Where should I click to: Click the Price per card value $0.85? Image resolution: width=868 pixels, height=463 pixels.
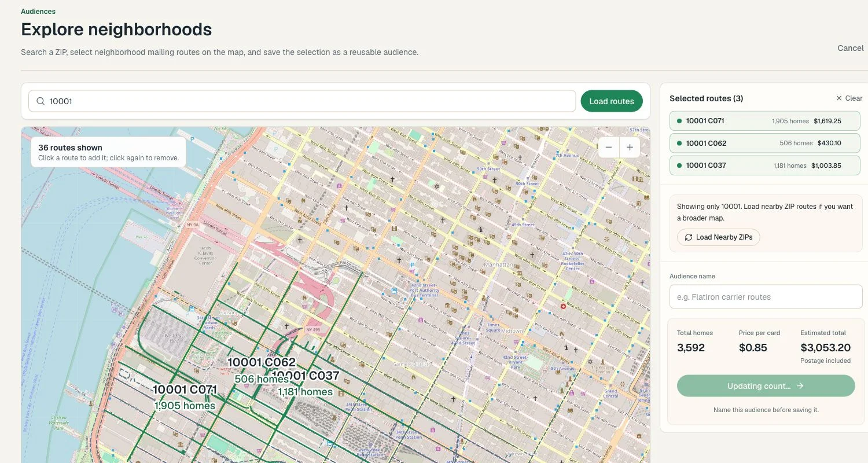753,348
